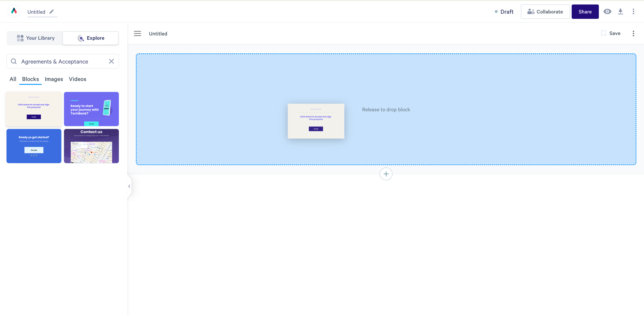Click the app logo in top-left
The height and width of the screenshot is (315, 644).
tap(14, 11)
